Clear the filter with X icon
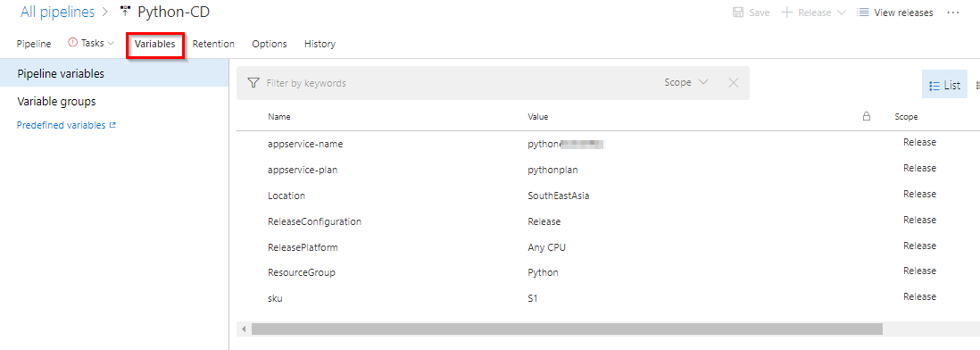This screenshot has width=980, height=350. 734,82
